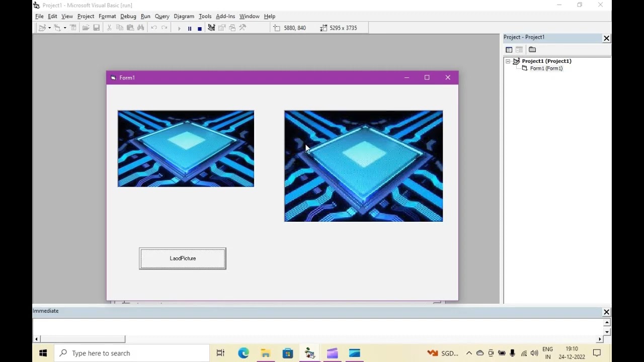Click the View Object icon in Project panel
644x362 pixels.
point(520,50)
